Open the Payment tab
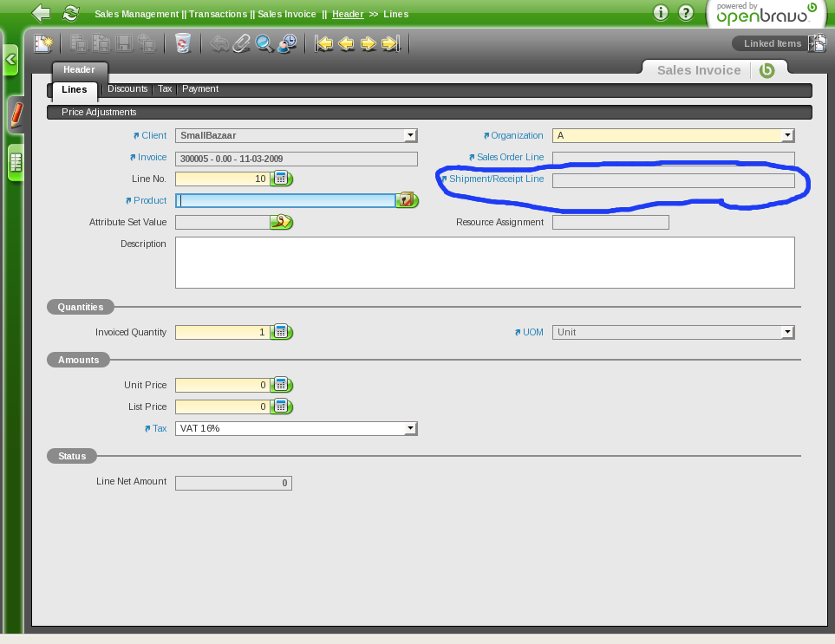 click(x=200, y=88)
